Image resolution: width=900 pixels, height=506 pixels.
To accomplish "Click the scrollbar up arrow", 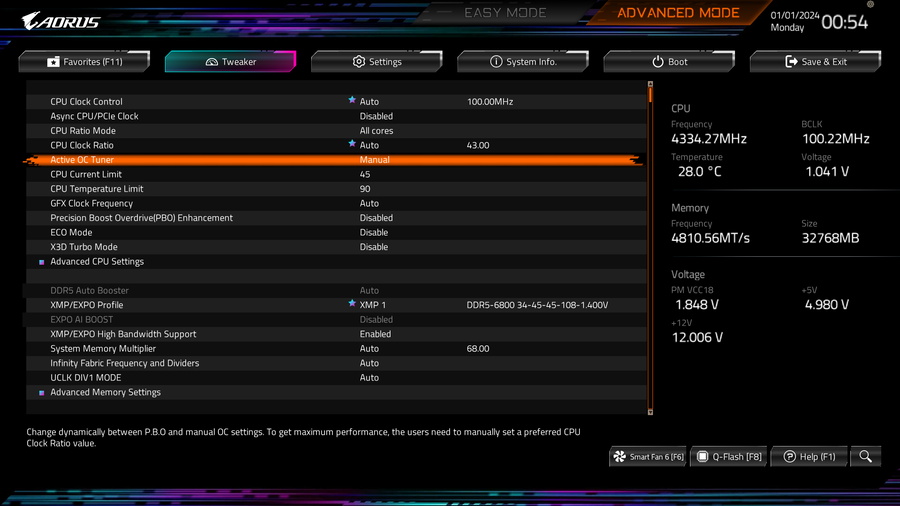I will coord(650,84).
